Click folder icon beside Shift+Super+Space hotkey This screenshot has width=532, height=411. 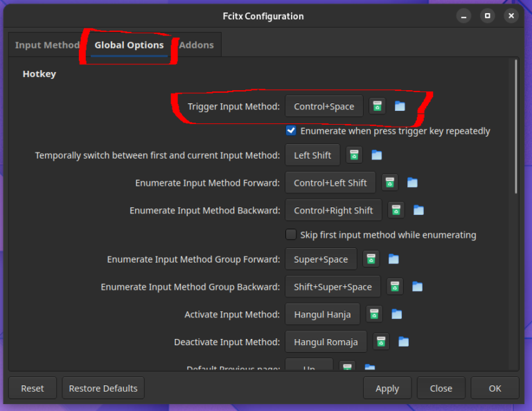pyautogui.click(x=417, y=287)
